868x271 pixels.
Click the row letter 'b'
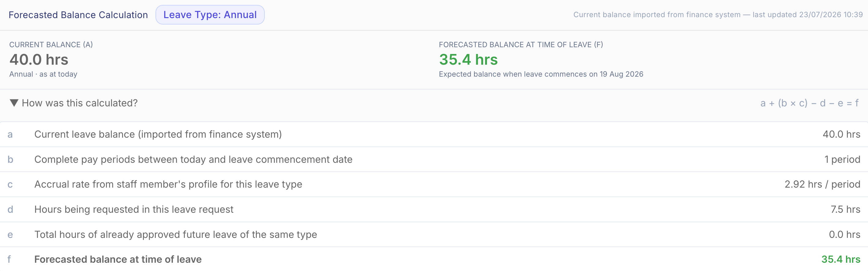(x=10, y=159)
